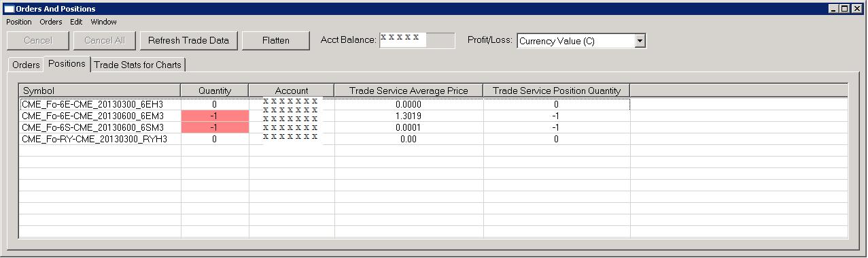
Task: Sort by the Symbol column header
Action: pos(100,91)
